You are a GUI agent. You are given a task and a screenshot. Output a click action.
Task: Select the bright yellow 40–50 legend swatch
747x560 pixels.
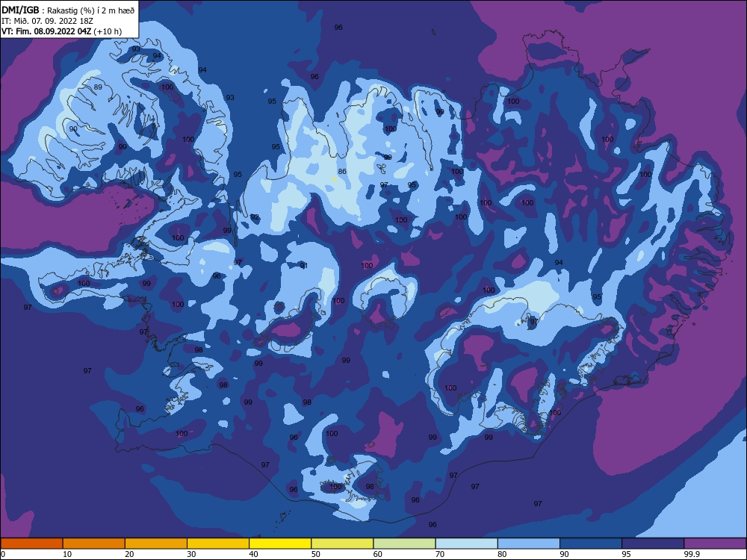click(280, 544)
